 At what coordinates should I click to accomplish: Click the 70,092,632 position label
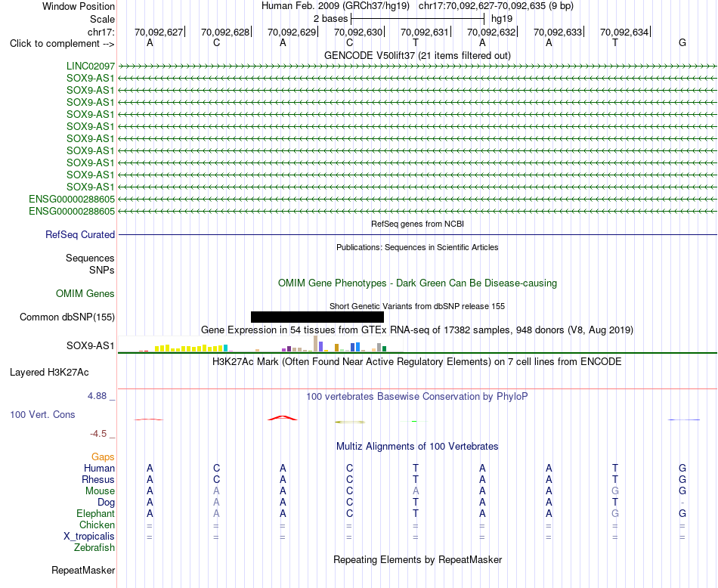point(491,32)
